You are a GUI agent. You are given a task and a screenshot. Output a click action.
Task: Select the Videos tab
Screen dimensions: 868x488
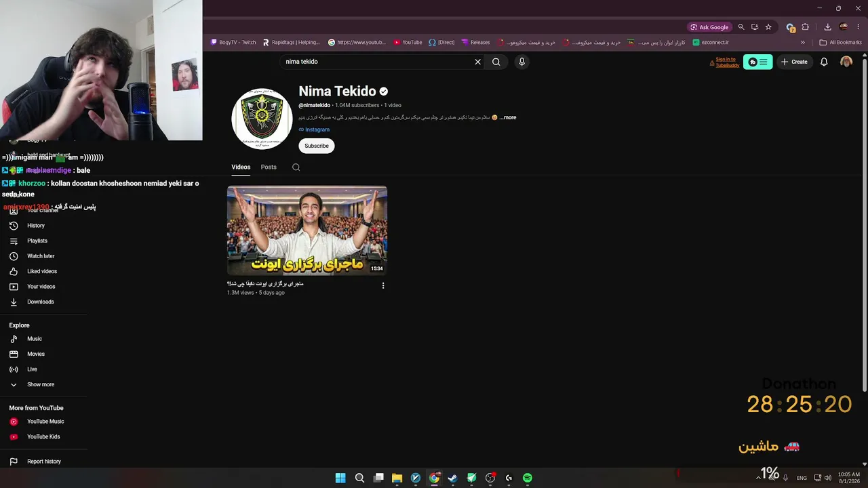241,167
